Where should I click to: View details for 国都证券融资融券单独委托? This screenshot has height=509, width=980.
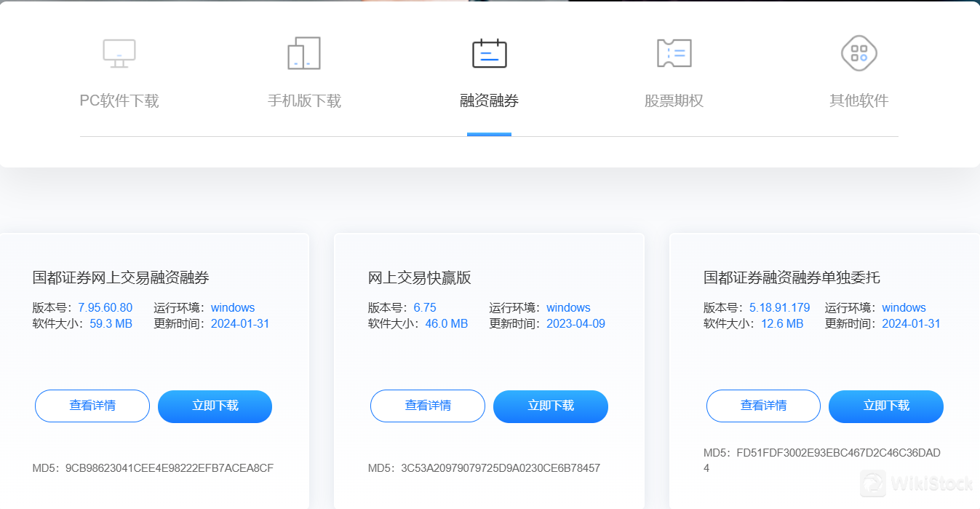tap(763, 406)
